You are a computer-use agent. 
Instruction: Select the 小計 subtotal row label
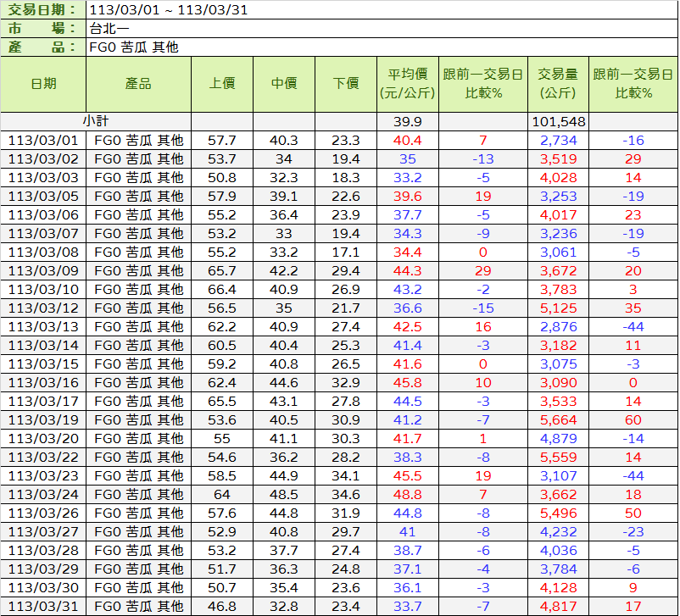pyautogui.click(x=96, y=122)
